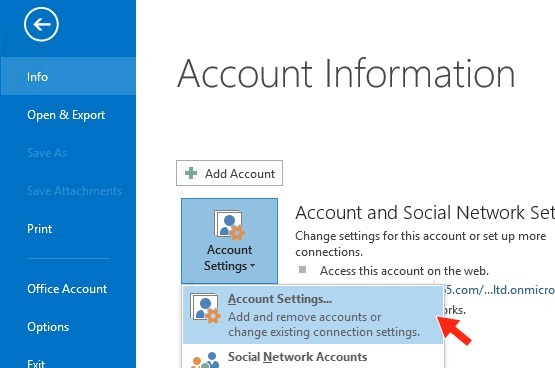
Task: Expand the Account Settings dropdown button
Action: (229, 241)
